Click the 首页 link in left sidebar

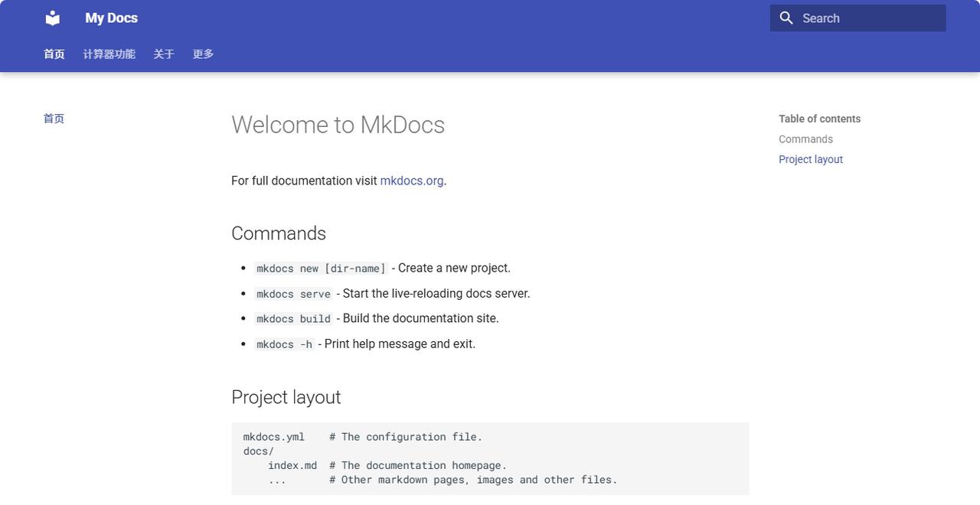coord(54,119)
